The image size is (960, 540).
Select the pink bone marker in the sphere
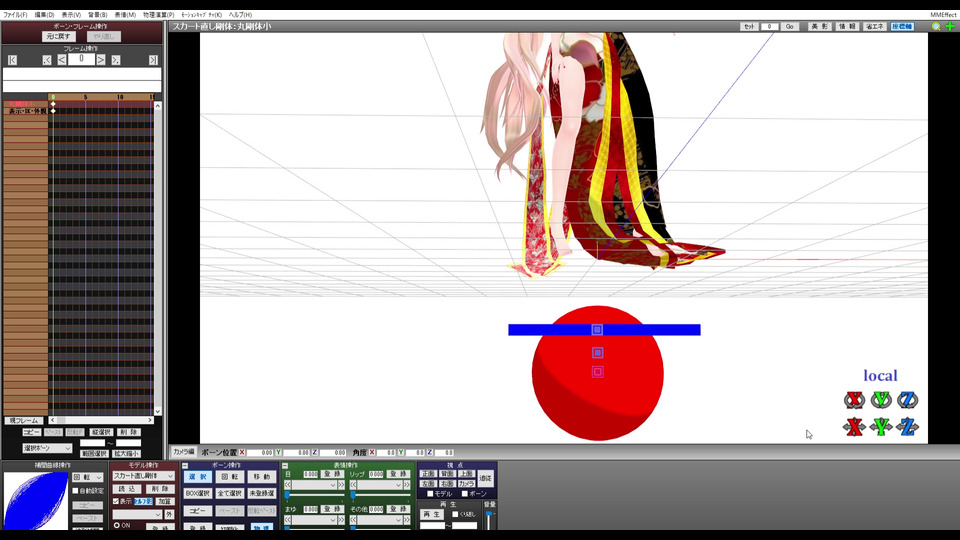point(598,372)
